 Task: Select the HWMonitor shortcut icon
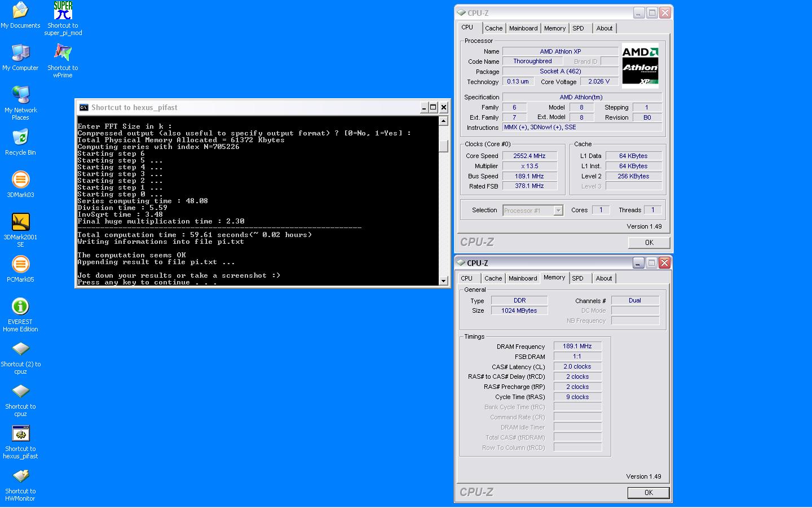(x=20, y=475)
